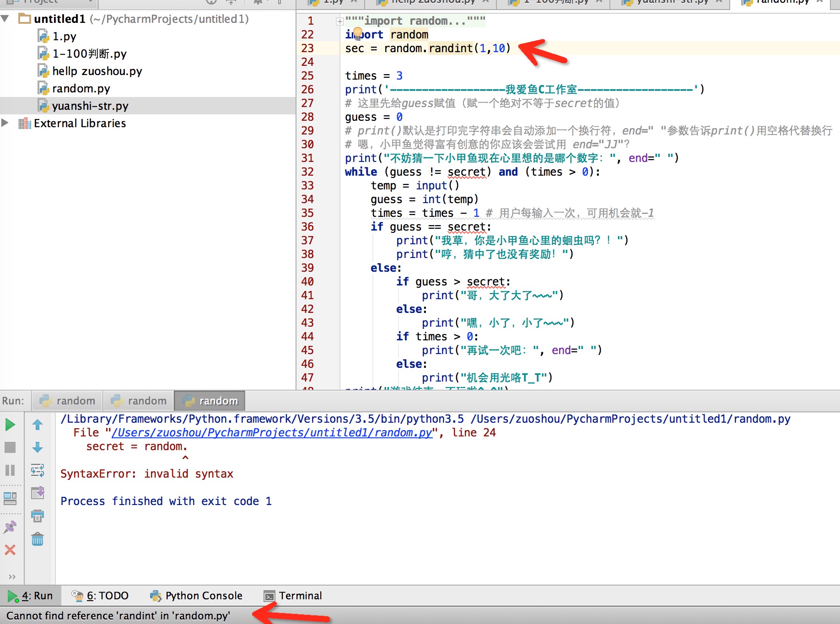The image size is (840, 624).
Task: Click the green Rerun button in Run panel
Action: point(10,425)
